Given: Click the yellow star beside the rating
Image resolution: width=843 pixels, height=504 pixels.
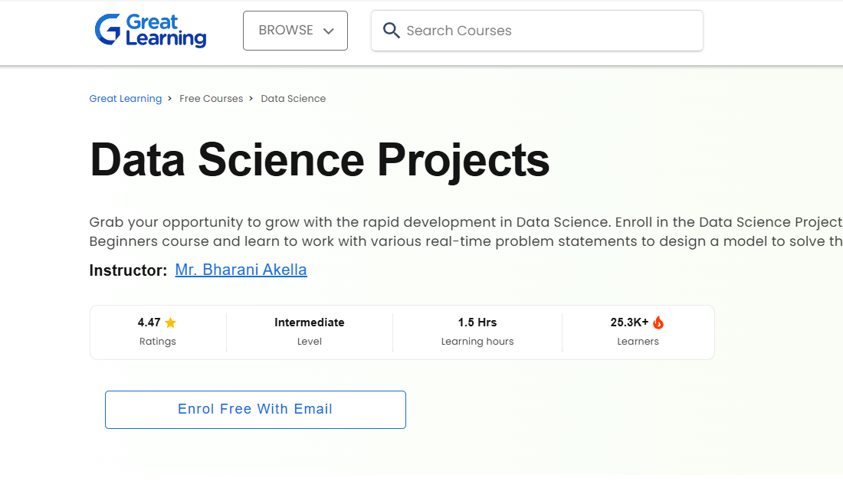Looking at the screenshot, I should pos(172,322).
